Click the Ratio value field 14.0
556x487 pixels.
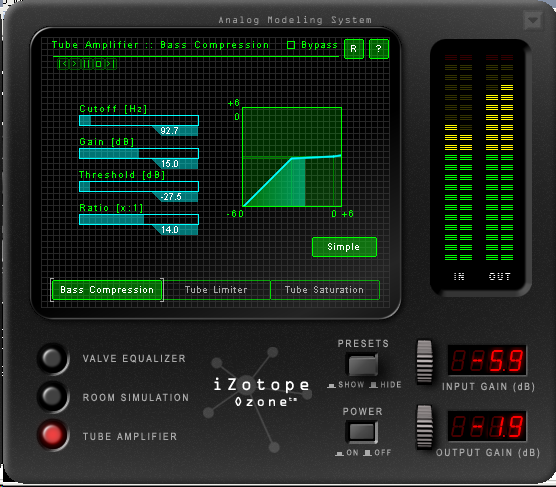(175, 230)
